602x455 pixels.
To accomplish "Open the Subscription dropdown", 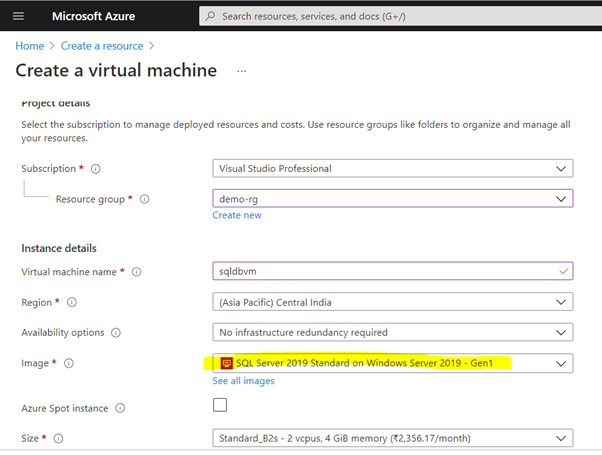I will pos(393,169).
